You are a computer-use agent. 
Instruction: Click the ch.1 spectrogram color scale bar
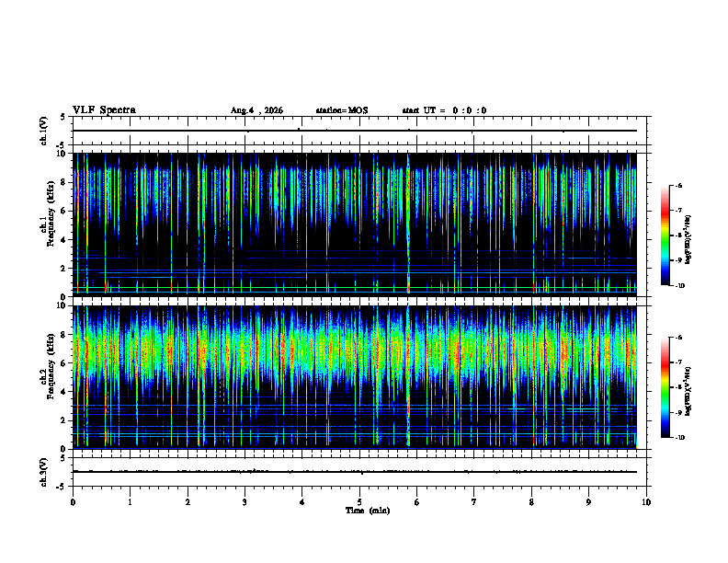click(x=665, y=236)
